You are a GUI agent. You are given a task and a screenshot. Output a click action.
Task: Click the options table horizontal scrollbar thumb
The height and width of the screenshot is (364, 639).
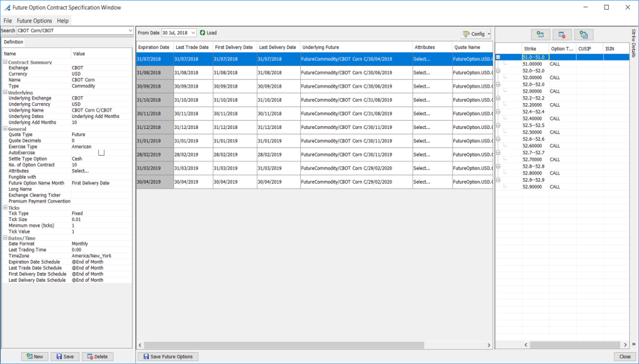(284, 345)
